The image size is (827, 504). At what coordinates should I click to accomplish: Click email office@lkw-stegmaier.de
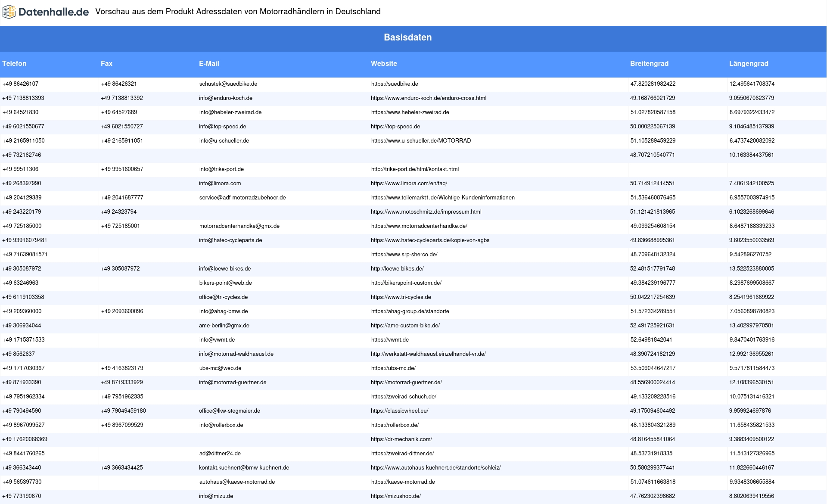click(230, 411)
